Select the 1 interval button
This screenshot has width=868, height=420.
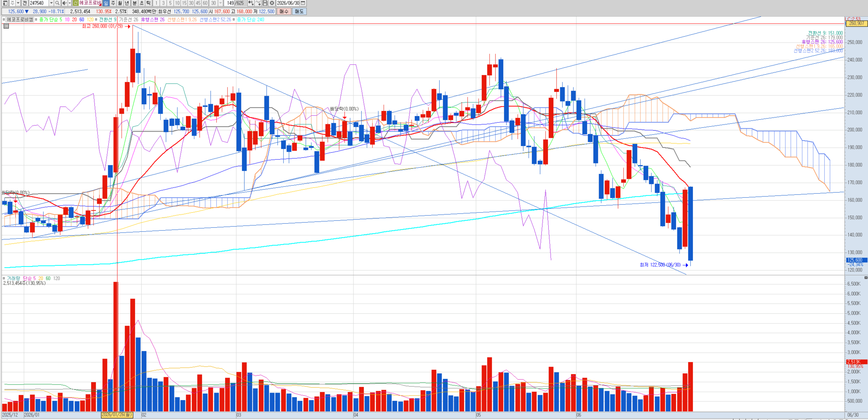pyautogui.click(x=156, y=3)
